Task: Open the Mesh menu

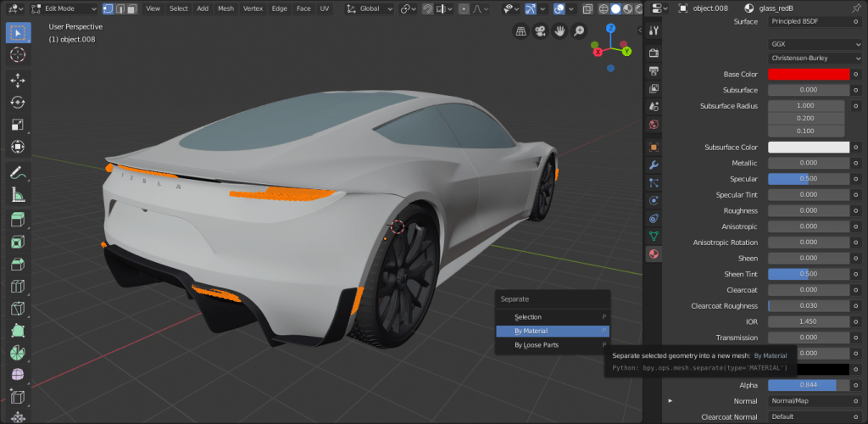Action: [225, 8]
